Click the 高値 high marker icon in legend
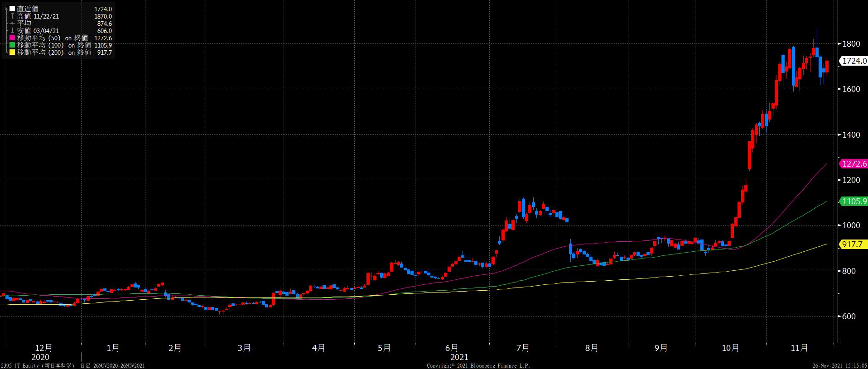 click(12, 16)
